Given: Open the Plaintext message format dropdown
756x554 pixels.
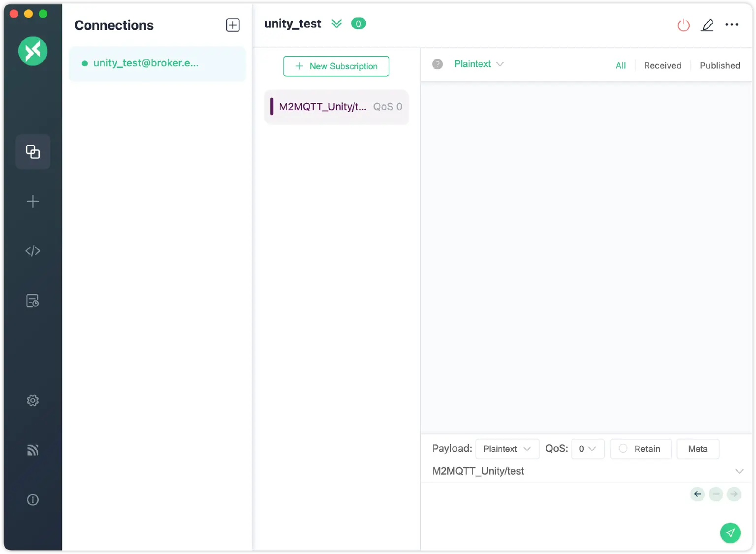Looking at the screenshot, I should 478,64.
